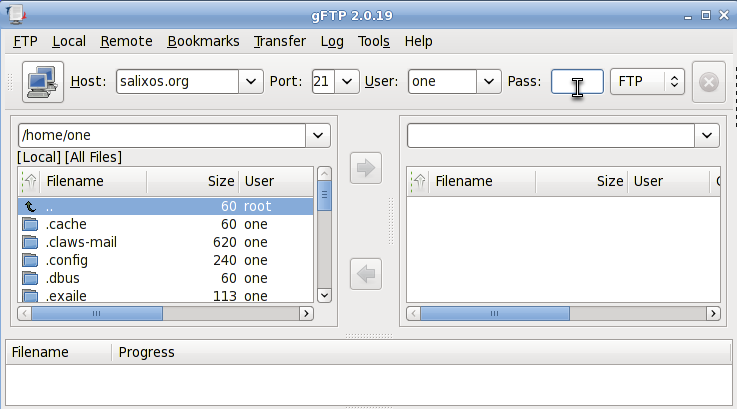The image size is (737, 409).
Task: Click the local list horizontal scrollbar thumb
Action: [x=97, y=314]
